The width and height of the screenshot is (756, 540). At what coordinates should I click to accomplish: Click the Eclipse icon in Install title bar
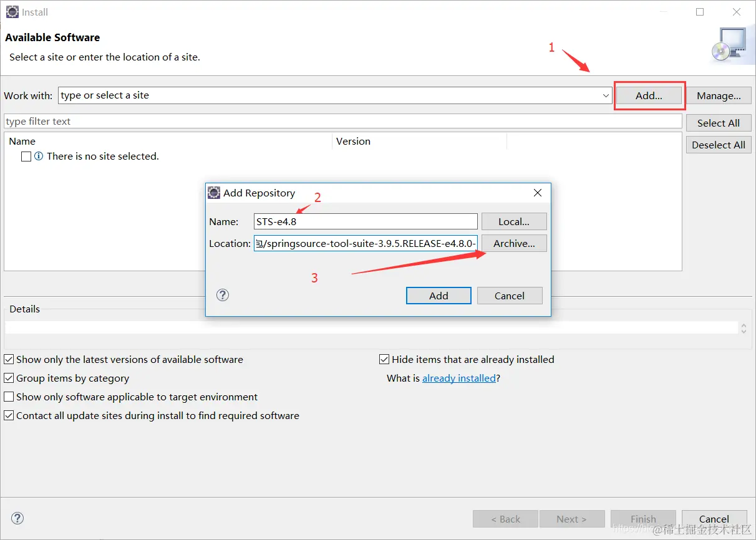click(12, 12)
